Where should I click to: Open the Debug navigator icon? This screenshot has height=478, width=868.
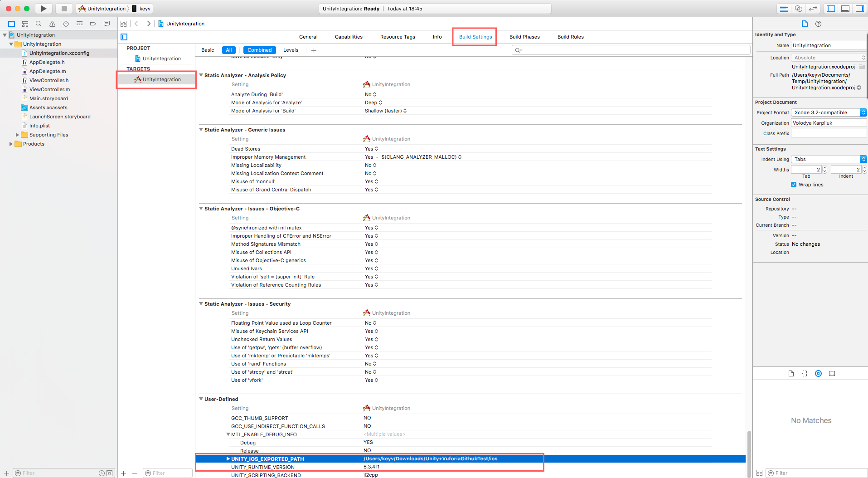pos(79,24)
